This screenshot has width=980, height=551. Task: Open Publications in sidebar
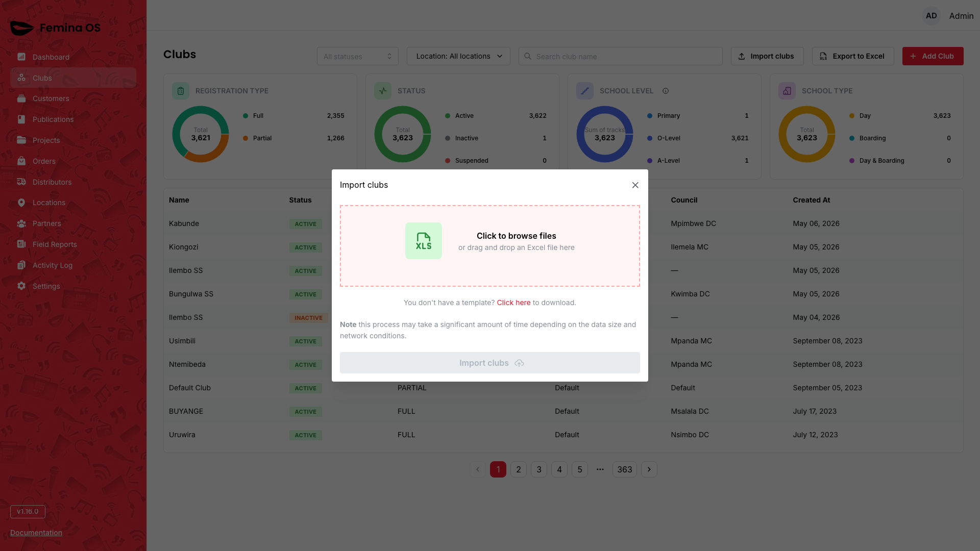73,119
